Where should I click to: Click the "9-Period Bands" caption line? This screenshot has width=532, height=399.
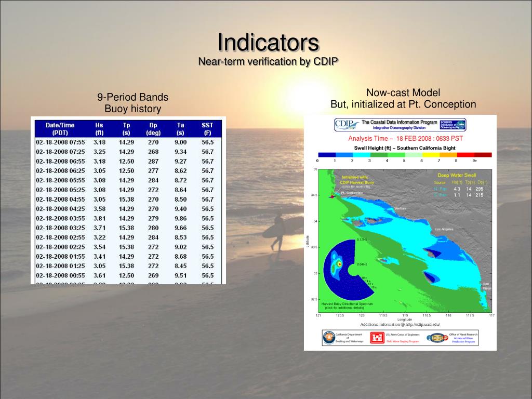pyautogui.click(x=132, y=97)
